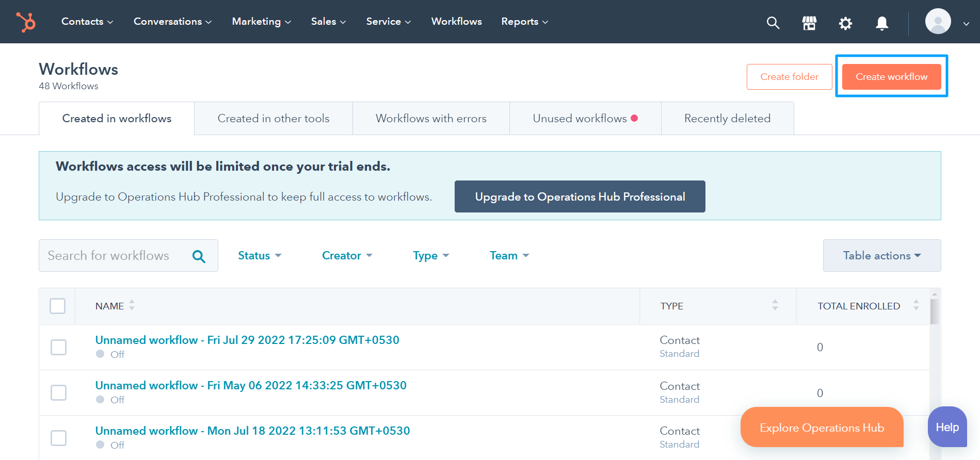
Task: Switch to Recently deleted tab
Action: click(728, 119)
